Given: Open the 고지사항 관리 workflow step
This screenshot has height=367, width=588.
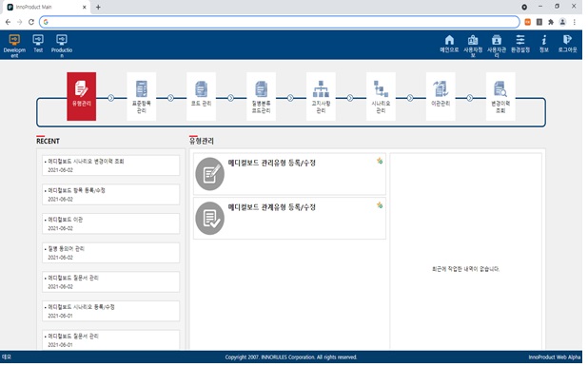Looking at the screenshot, I should click(321, 96).
